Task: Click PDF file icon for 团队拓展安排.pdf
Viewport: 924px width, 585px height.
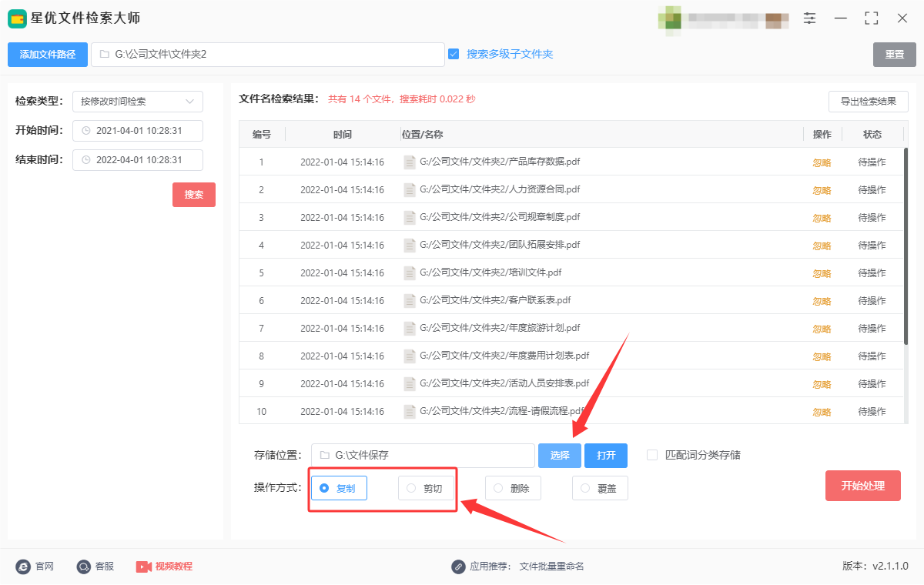Action: pyautogui.click(x=410, y=246)
